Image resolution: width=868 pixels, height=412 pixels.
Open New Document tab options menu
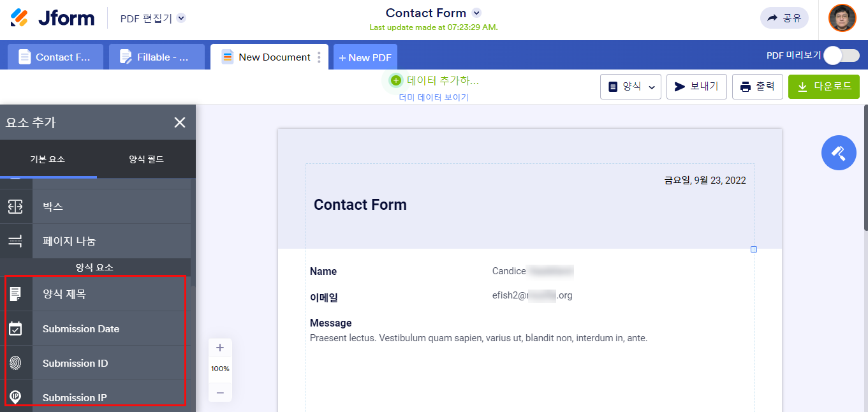click(319, 57)
